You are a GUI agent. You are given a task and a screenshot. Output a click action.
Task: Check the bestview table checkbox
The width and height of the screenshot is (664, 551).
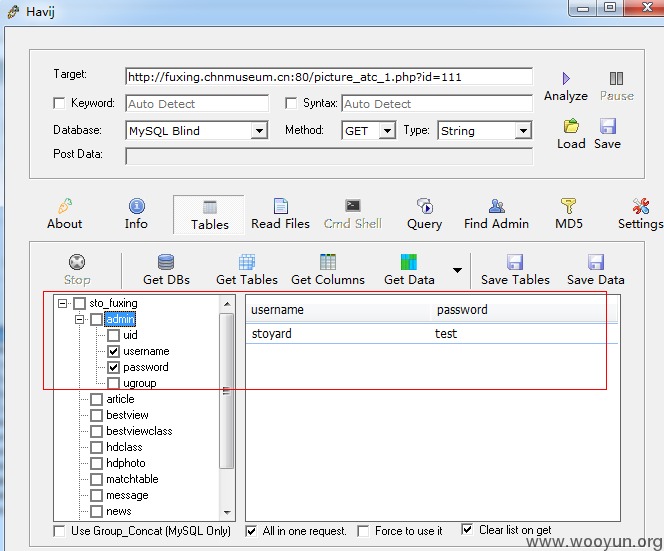[97, 415]
